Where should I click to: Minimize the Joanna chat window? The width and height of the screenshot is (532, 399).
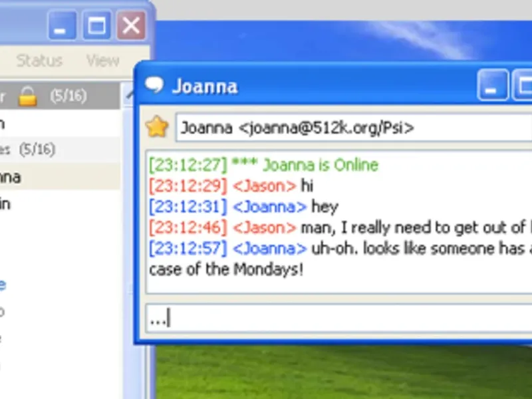[x=493, y=85]
